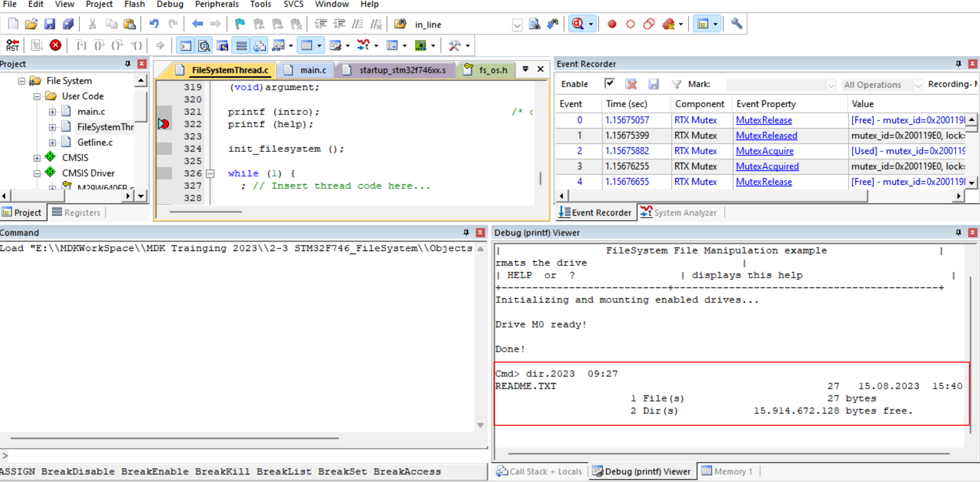Viewport: 980px width, 482px height.
Task: Open the wrench Configuration icon
Action: [x=736, y=24]
